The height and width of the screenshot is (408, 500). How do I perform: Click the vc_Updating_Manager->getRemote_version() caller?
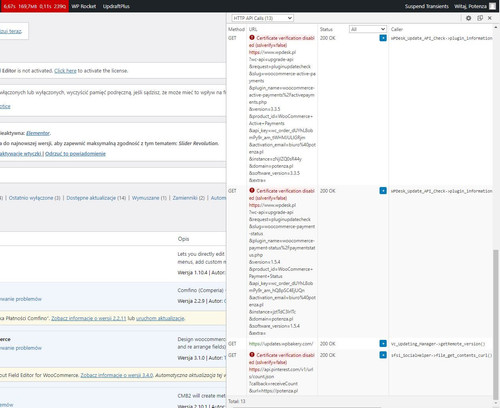438,344
